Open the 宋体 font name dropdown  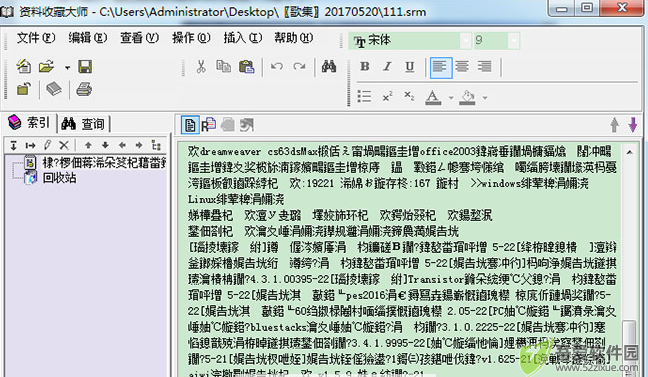pyautogui.click(x=466, y=41)
